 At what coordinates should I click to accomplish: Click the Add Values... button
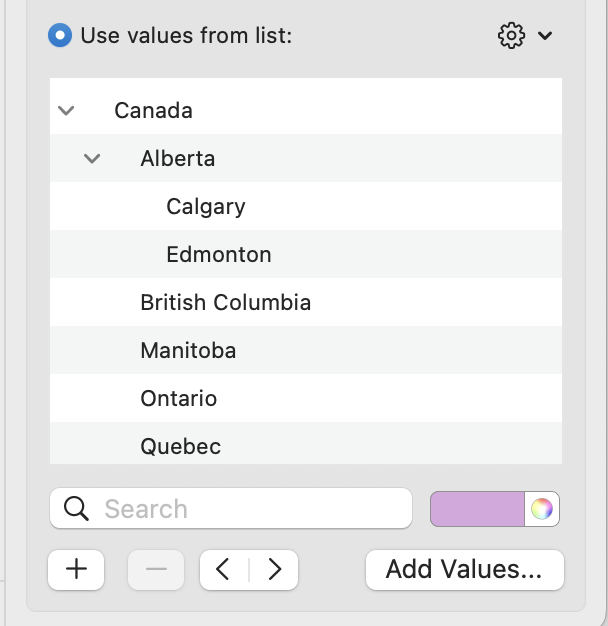pyautogui.click(x=464, y=569)
